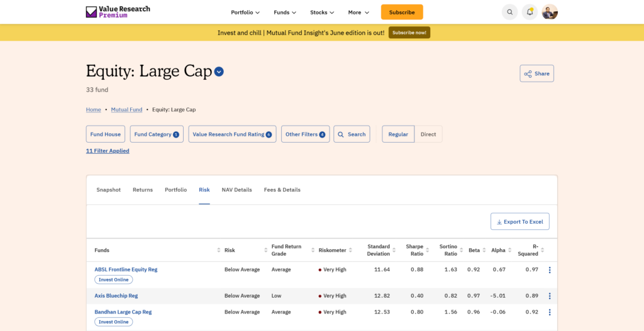Click the Value Research Premium logo
Viewport: 644px width, 331px height.
pos(118,12)
